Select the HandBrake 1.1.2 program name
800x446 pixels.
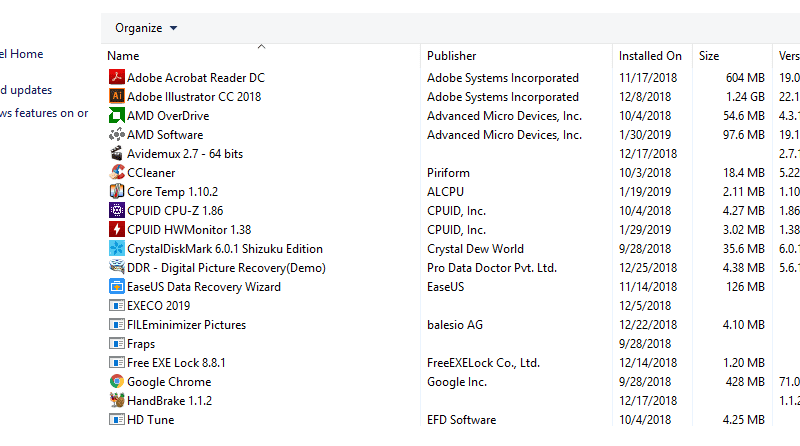point(169,401)
